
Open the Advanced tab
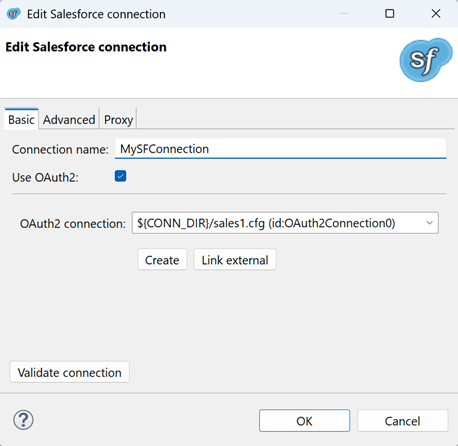click(x=69, y=119)
